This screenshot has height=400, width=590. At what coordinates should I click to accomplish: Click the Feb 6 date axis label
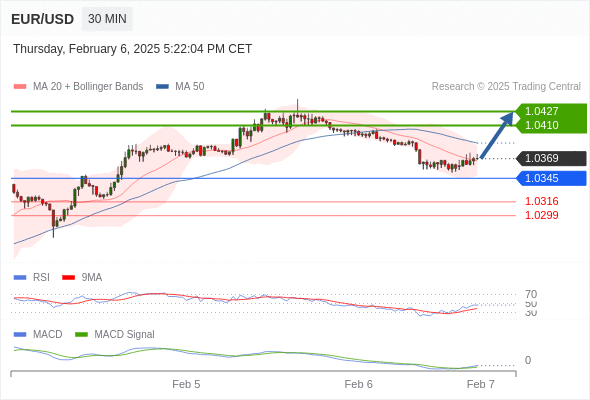359,384
